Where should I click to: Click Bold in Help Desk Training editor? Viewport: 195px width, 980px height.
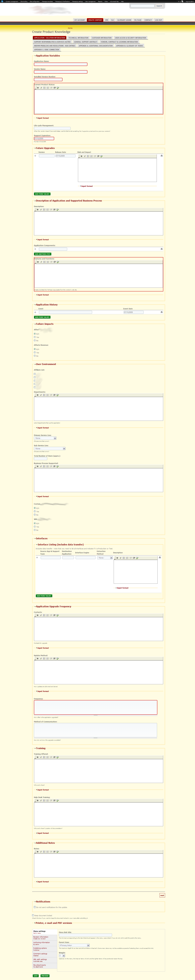point(38,800)
